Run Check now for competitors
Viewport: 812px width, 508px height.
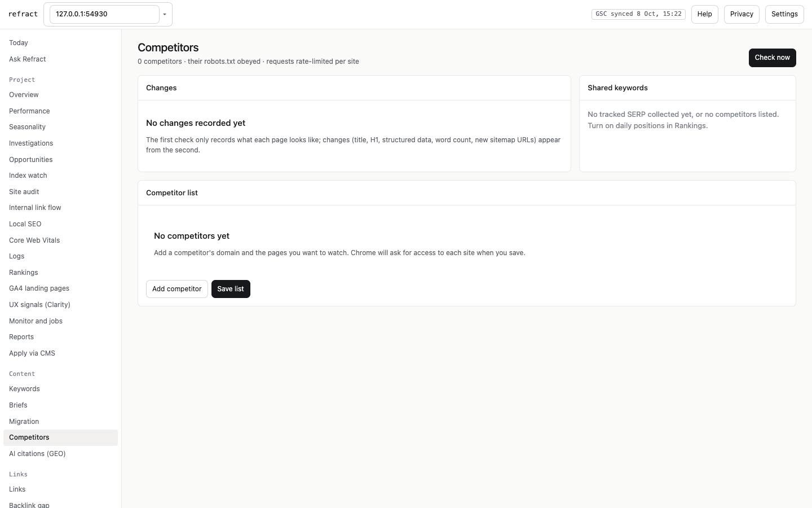(x=772, y=58)
